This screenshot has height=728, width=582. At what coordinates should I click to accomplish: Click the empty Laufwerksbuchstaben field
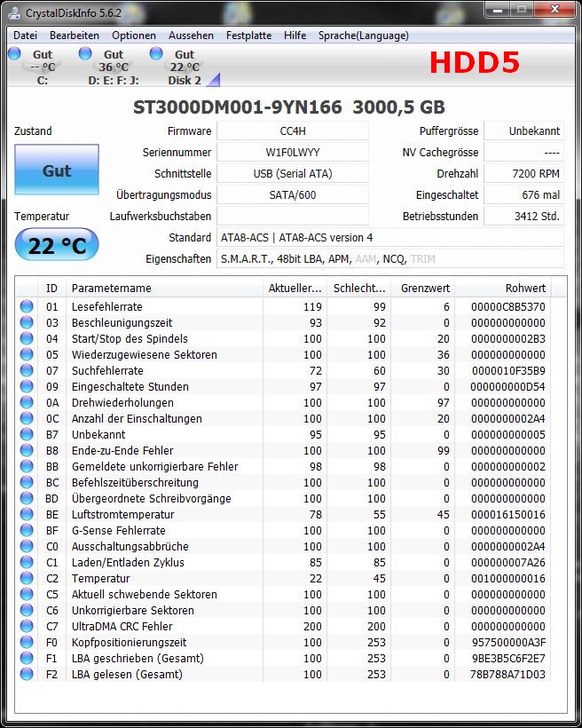293,217
